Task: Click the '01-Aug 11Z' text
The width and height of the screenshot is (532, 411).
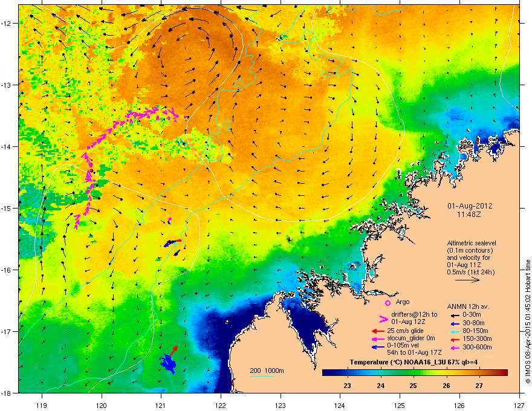Action: [464, 265]
